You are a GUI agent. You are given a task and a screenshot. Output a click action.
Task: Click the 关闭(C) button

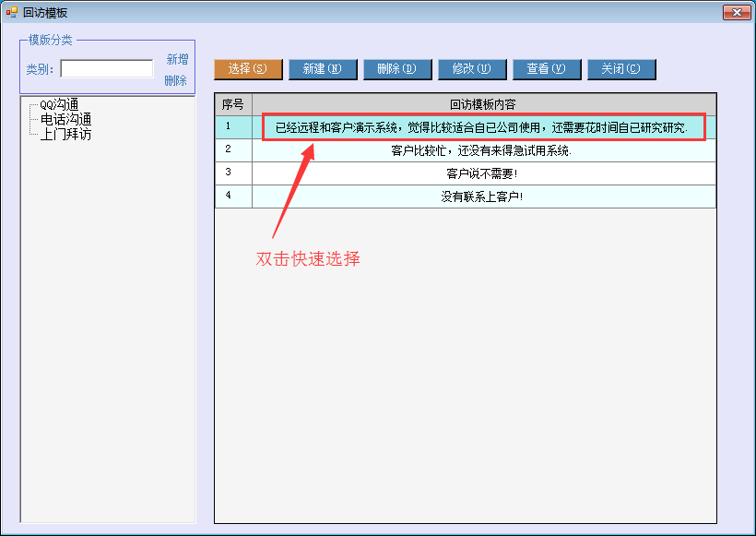tap(621, 69)
